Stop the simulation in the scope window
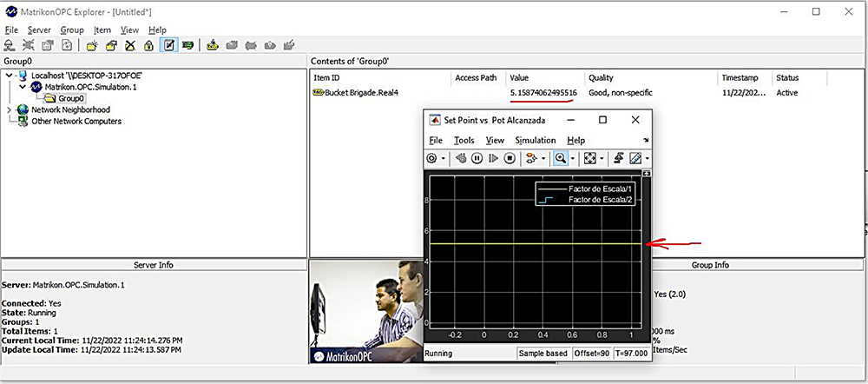The image size is (868, 384). click(510, 158)
